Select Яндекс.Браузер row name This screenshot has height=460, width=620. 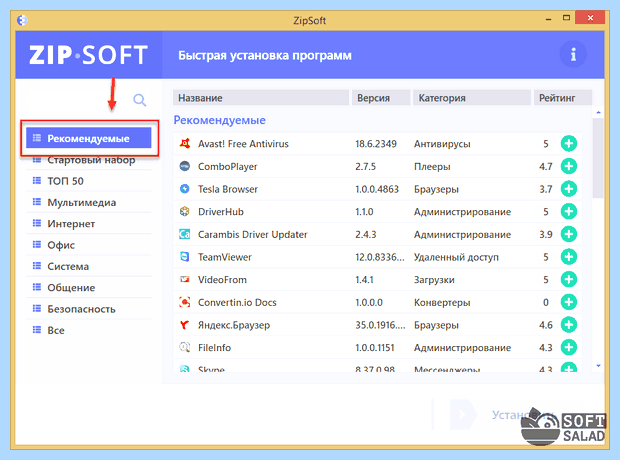234,325
